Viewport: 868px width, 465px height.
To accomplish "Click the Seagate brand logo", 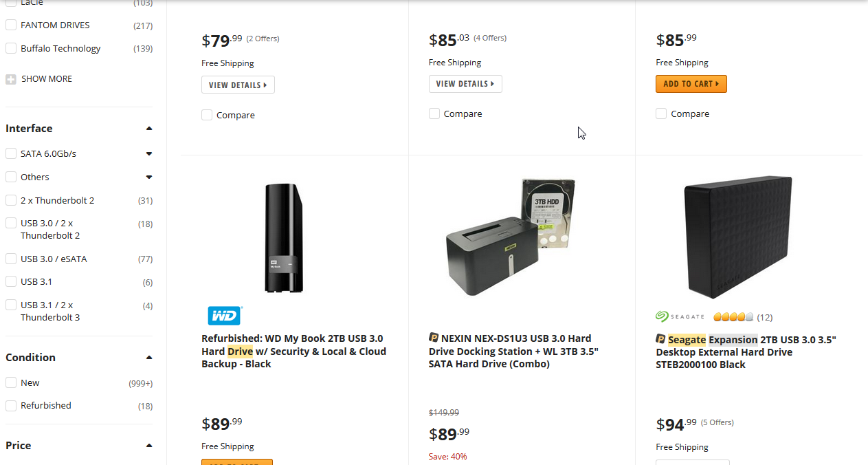I will tap(680, 316).
